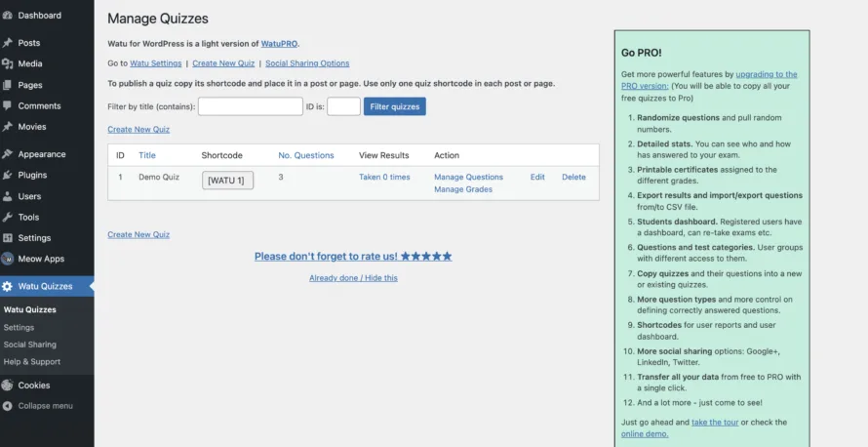Select the Pages icon in sidebar
Screen dimensions: 868x447
click(8, 85)
